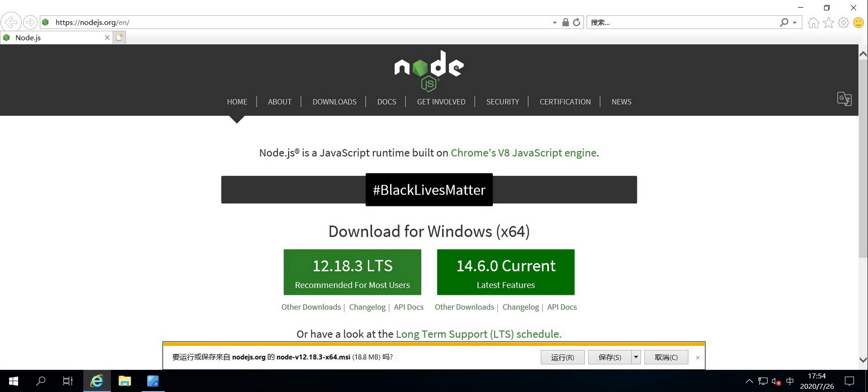Click the Node.js logo
Screen dimensions: 868x392
(x=429, y=71)
